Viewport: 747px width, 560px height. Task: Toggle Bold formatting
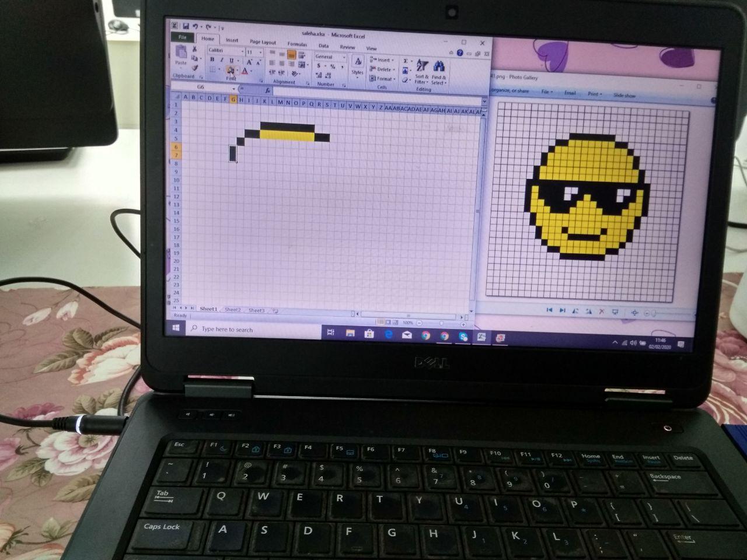(x=212, y=60)
